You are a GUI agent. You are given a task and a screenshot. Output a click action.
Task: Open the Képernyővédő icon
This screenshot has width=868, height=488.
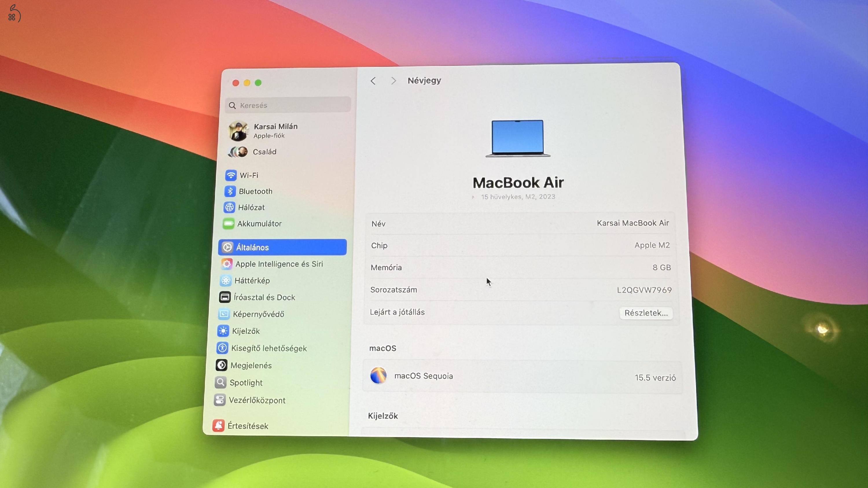[x=224, y=314]
